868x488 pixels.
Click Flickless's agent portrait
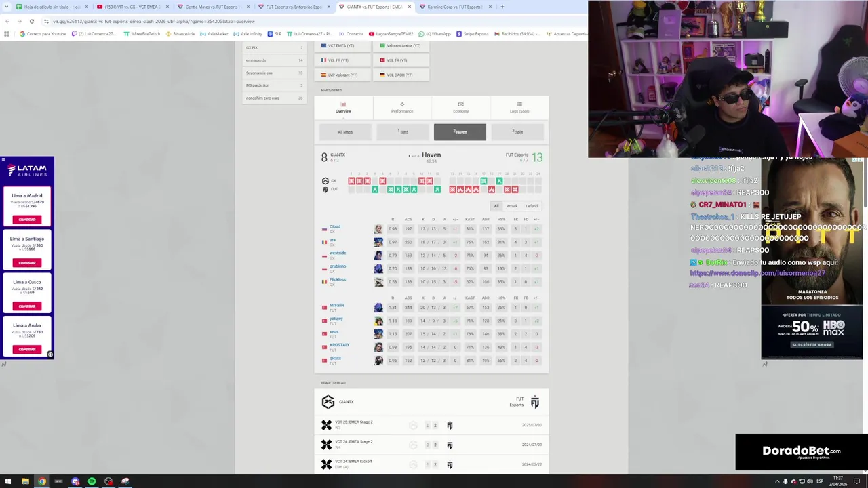tap(378, 282)
